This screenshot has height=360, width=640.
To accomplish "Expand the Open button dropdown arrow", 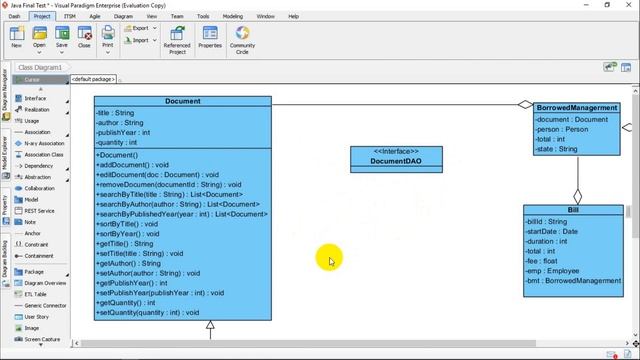I will 40,52.
